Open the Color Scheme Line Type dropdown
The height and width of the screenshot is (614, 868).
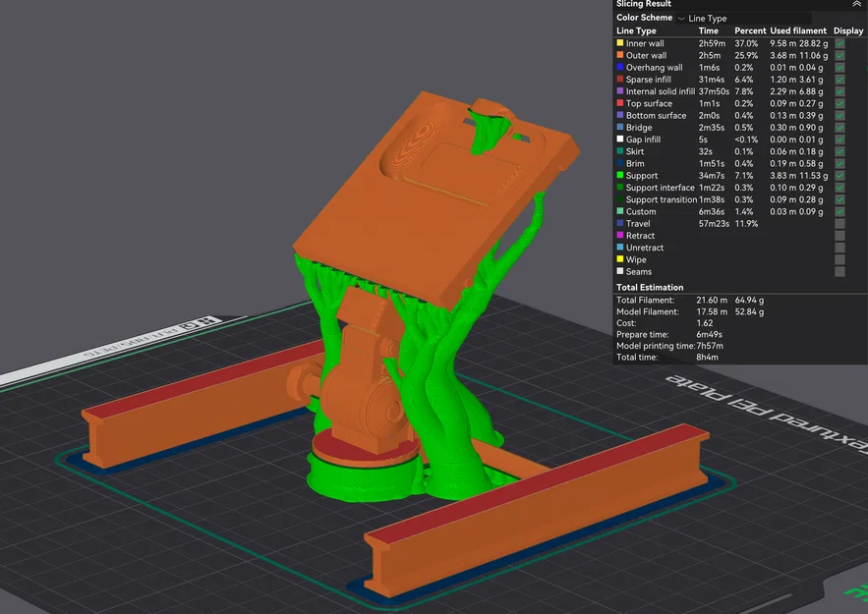click(x=743, y=19)
